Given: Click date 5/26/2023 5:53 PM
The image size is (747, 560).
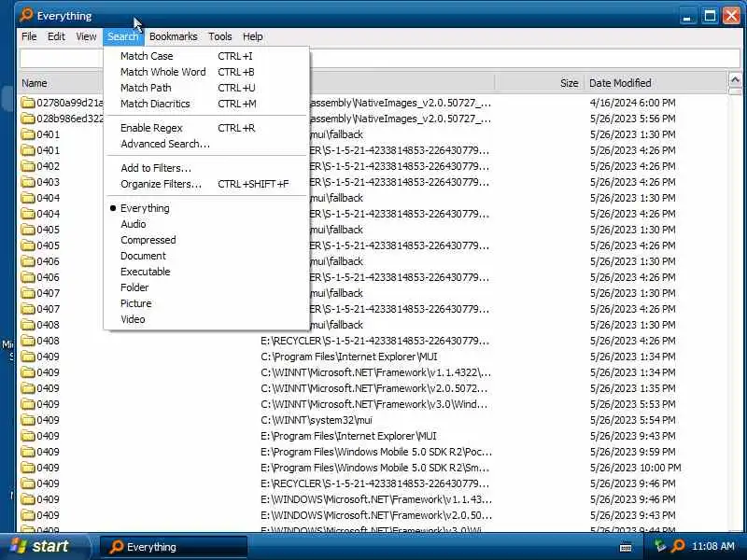Looking at the screenshot, I should click(632, 404).
